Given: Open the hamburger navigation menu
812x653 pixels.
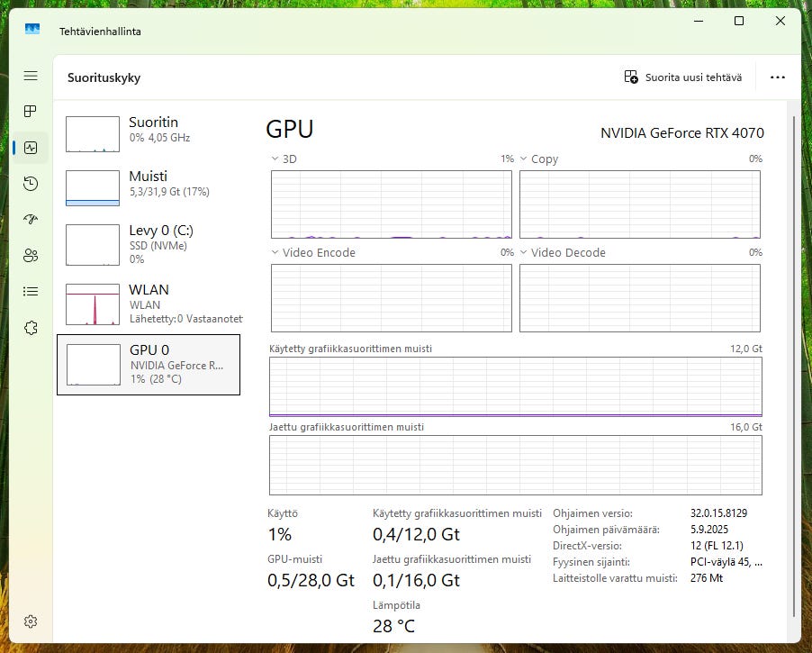Looking at the screenshot, I should (31, 76).
